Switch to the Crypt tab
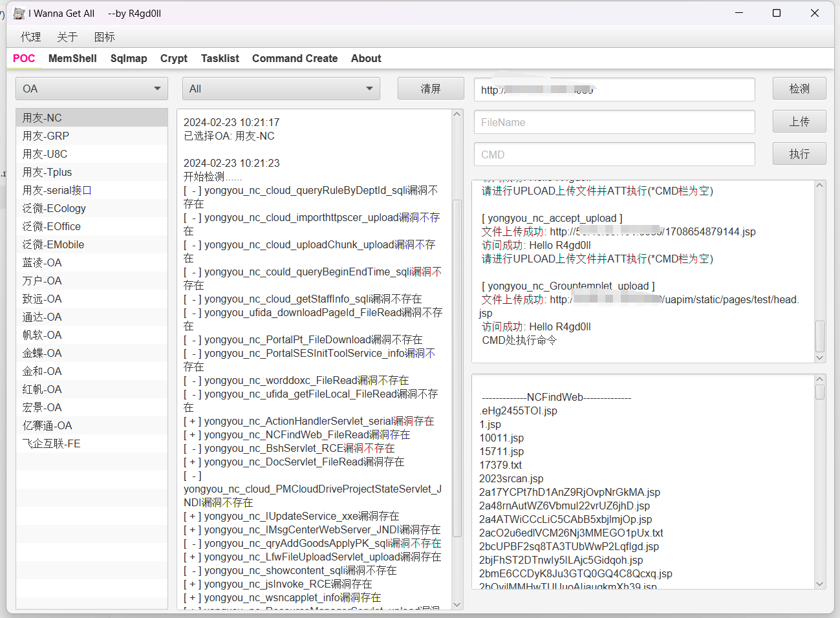The height and width of the screenshot is (618, 840). [174, 58]
